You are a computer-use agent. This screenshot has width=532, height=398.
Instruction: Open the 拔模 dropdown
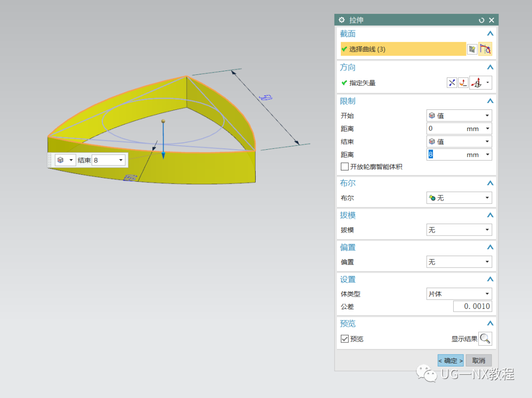tap(459, 230)
